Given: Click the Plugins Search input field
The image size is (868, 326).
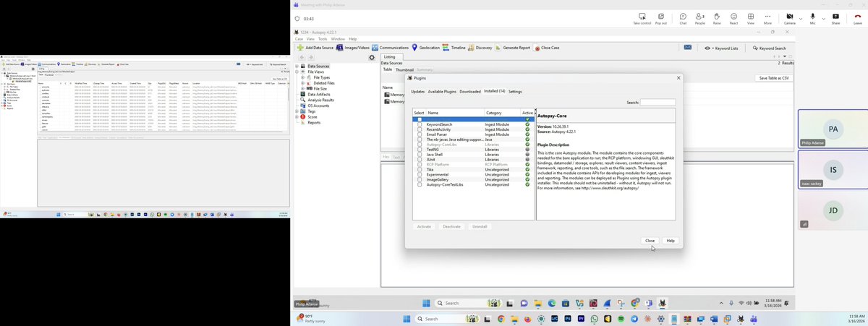Looking at the screenshot, I should (x=658, y=103).
